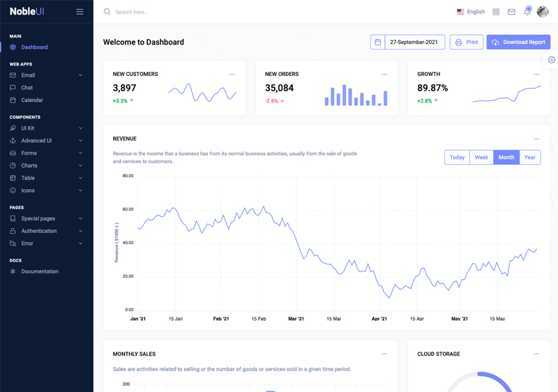Click the notification bell icon
The width and height of the screenshot is (558, 392).
tap(527, 12)
